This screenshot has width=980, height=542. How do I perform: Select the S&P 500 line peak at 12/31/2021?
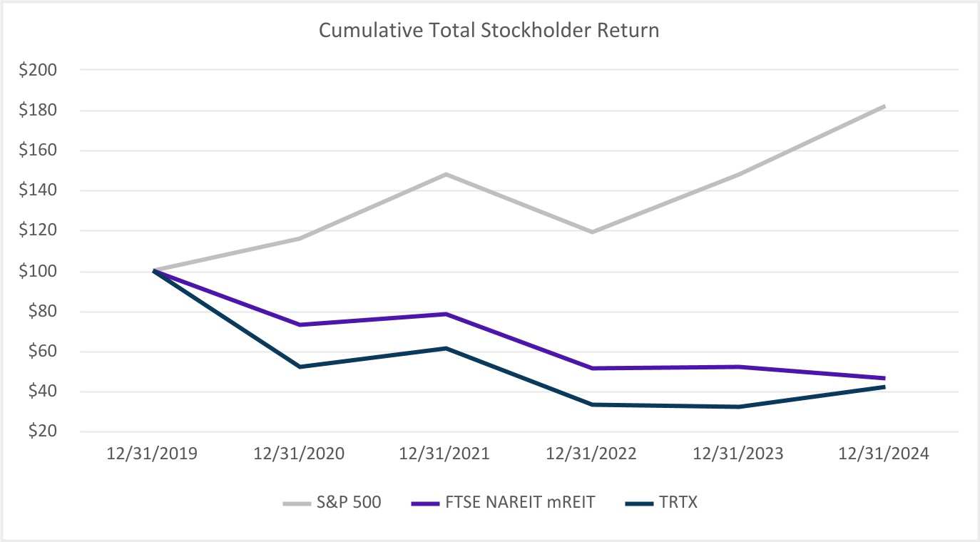446,174
